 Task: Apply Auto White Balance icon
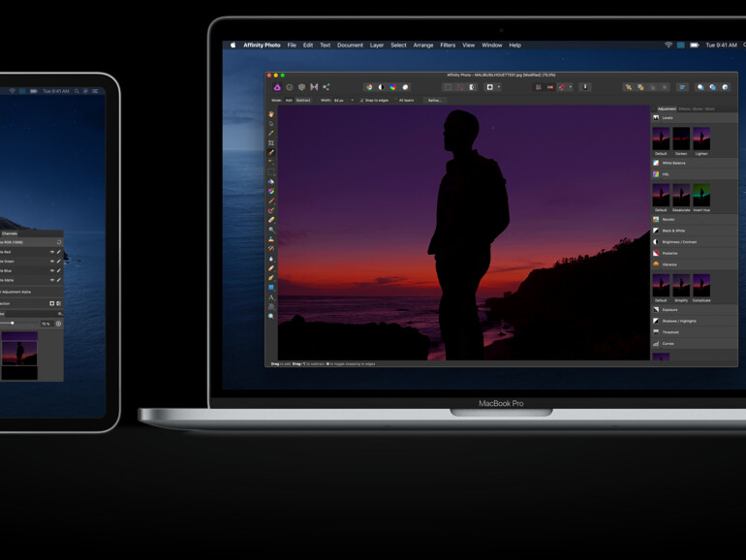tap(405, 87)
